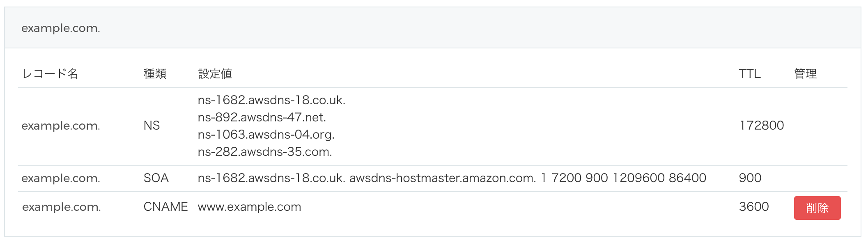The width and height of the screenshot is (868, 242).
Task: Select the www.example.com CNAME value
Action: 250,207
